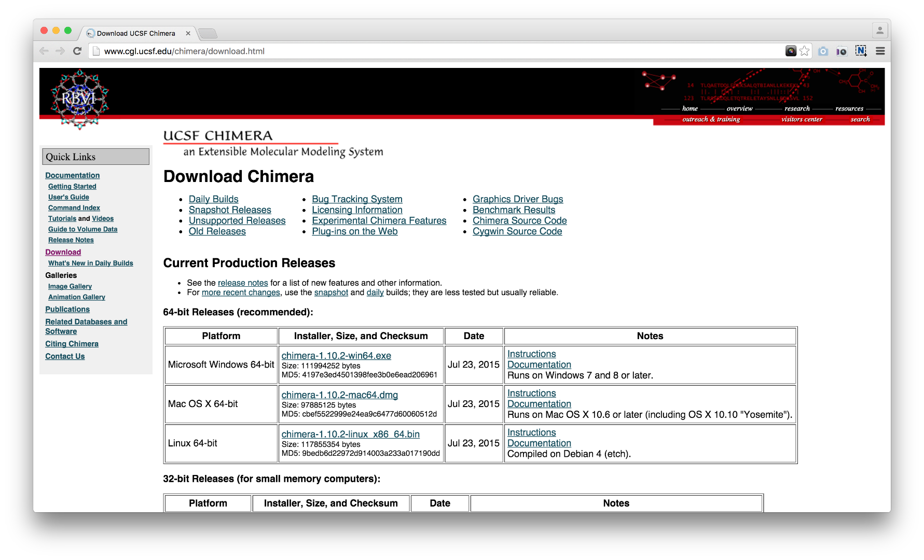Click the RBVI logo image
Viewport: 924px width, 560px height.
[79, 99]
